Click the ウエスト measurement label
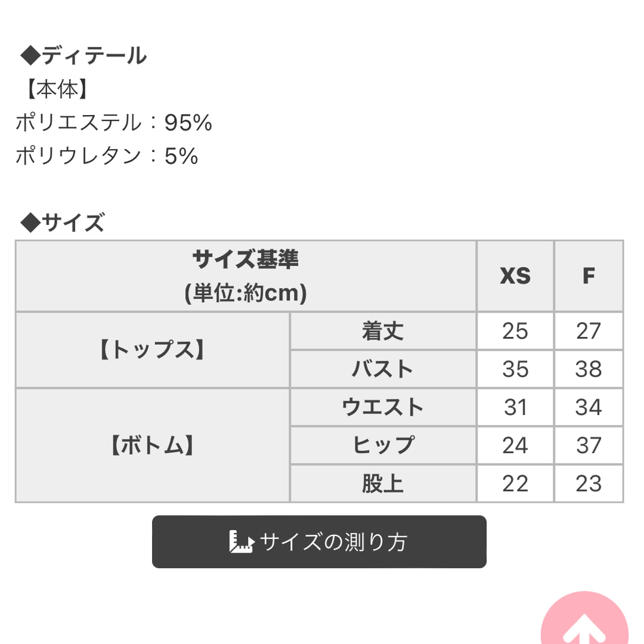 tap(383, 407)
